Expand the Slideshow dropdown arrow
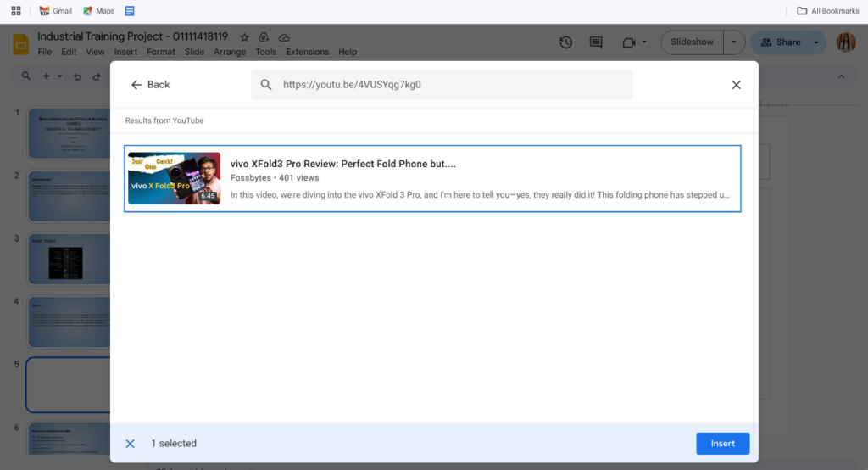Image resolution: width=868 pixels, height=470 pixels. point(734,42)
